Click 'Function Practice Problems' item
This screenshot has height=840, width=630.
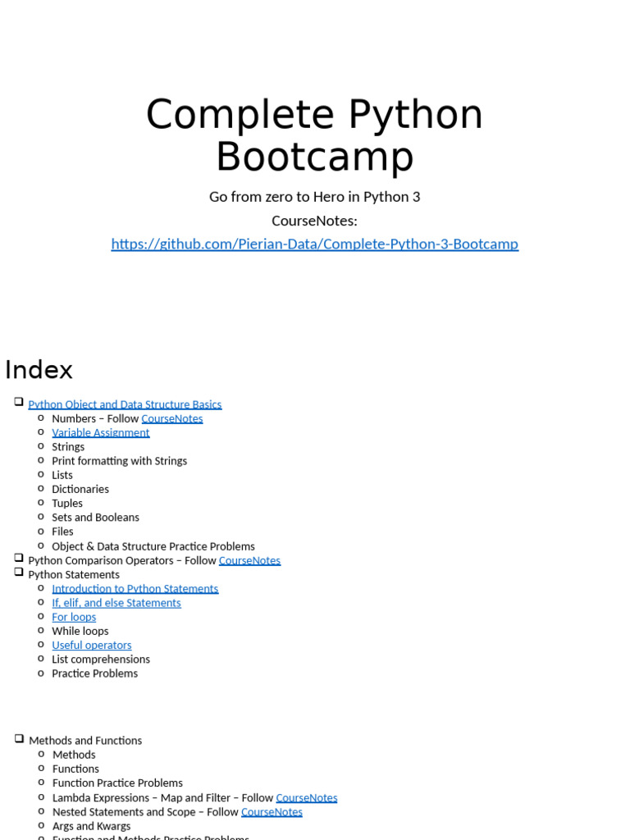(x=117, y=783)
